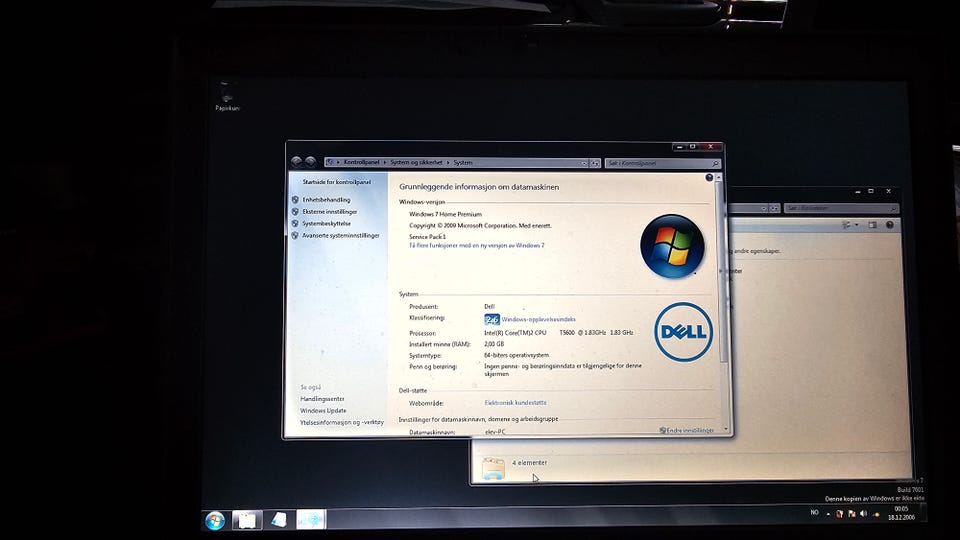Open the Papirkurv desktop icon
960x540 pixels.
point(227,97)
